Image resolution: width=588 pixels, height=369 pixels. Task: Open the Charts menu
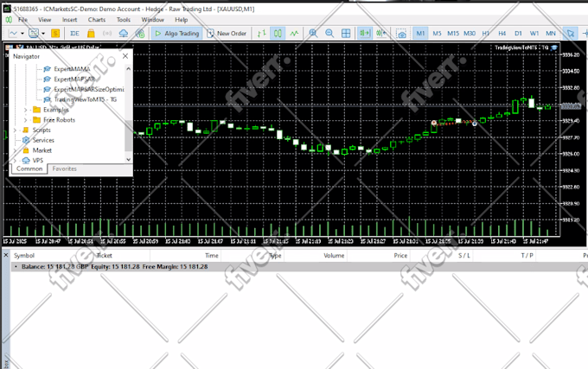click(97, 20)
